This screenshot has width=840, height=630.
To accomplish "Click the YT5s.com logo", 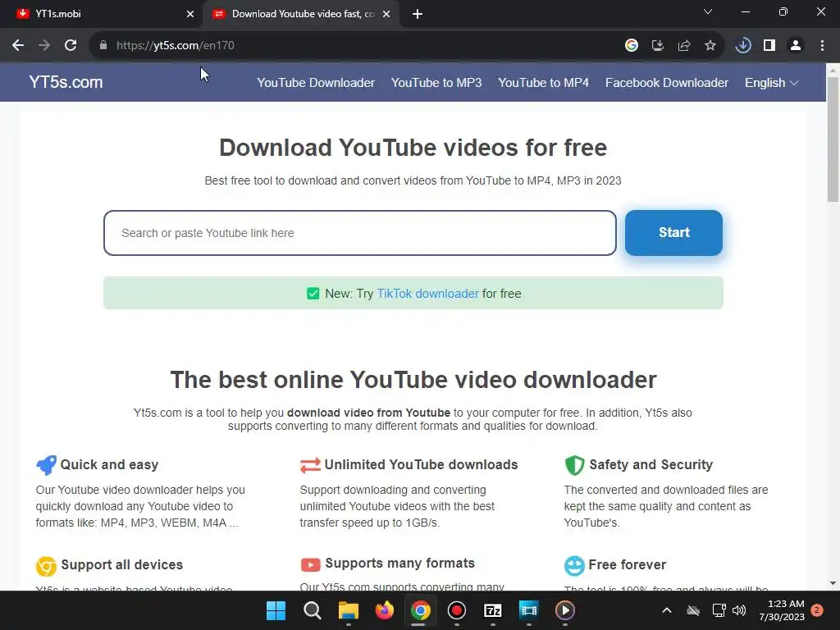I will [66, 82].
